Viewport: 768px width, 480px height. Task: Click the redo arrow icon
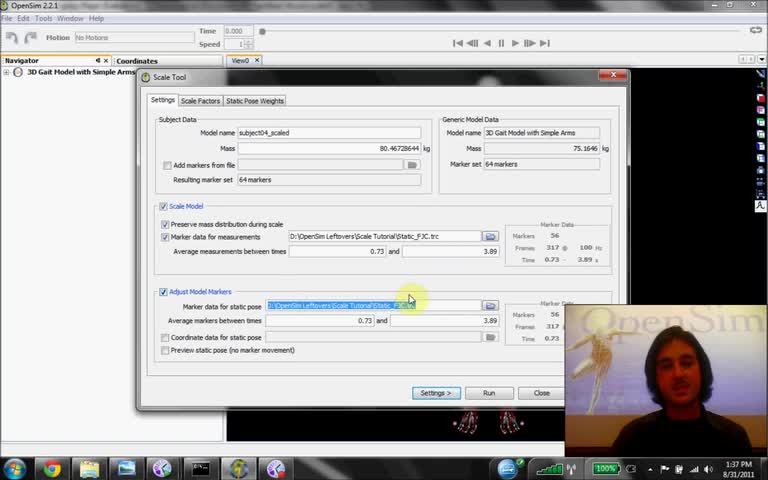pyautogui.click(x=30, y=38)
